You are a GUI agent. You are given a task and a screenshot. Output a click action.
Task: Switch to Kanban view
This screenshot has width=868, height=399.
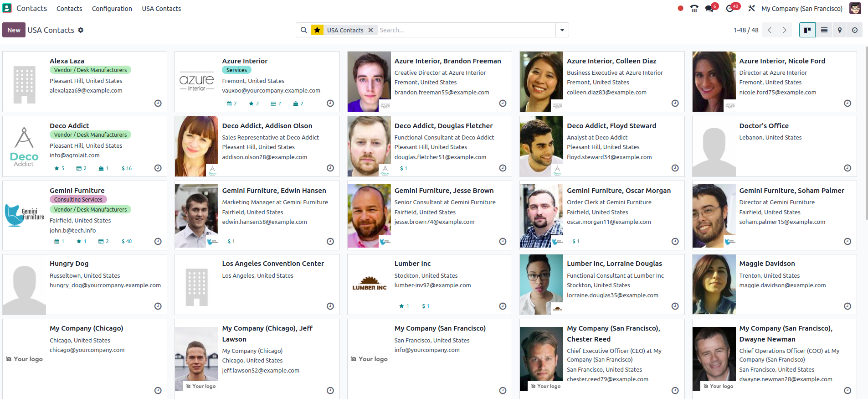(x=807, y=30)
